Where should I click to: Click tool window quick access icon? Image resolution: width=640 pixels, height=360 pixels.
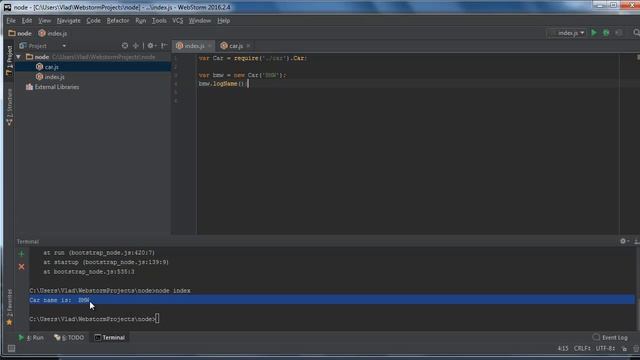pos(11,348)
